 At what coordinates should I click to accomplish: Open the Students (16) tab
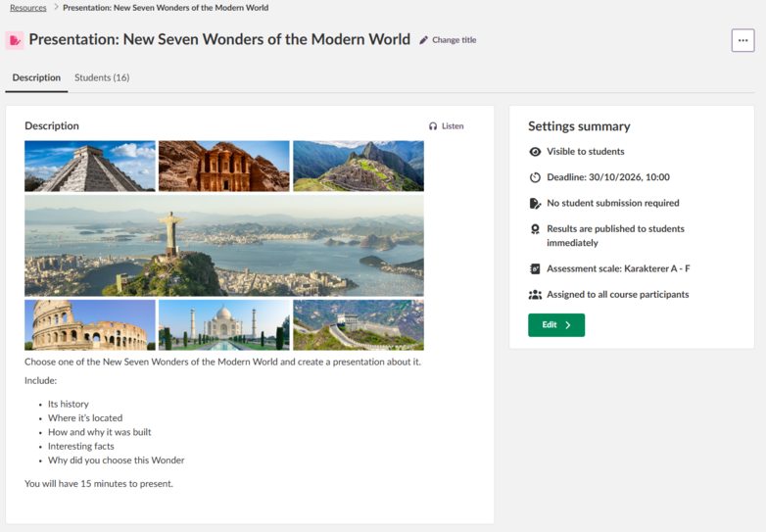102,77
